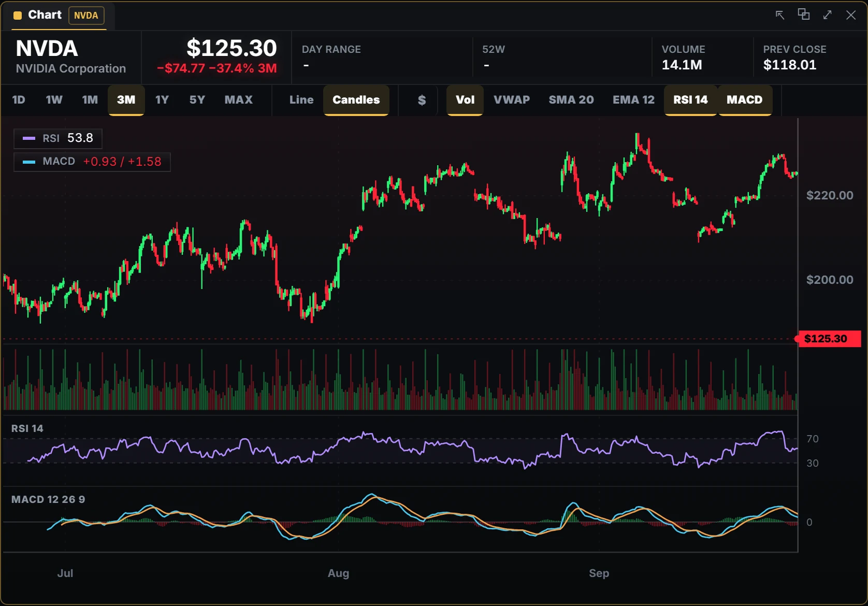The height and width of the screenshot is (606, 868).
Task: Click the MACD 12 26 9 panel label
Action: click(48, 499)
